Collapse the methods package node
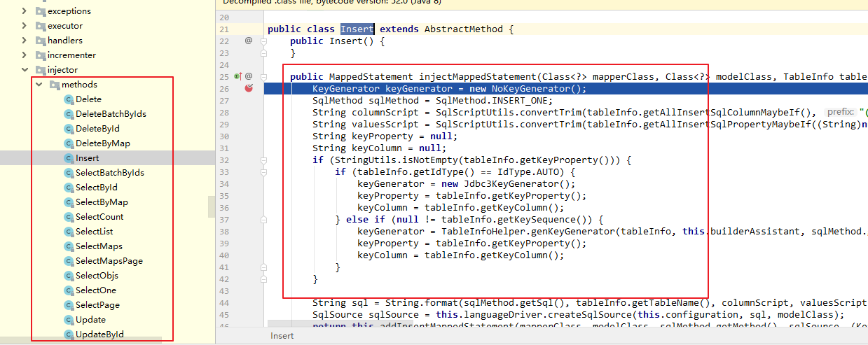Image resolution: width=868 pixels, height=345 pixels. pos(39,85)
